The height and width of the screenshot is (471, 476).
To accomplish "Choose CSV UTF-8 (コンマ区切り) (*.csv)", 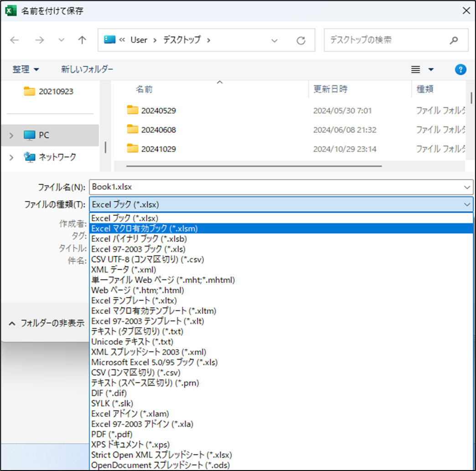I will (281, 260).
